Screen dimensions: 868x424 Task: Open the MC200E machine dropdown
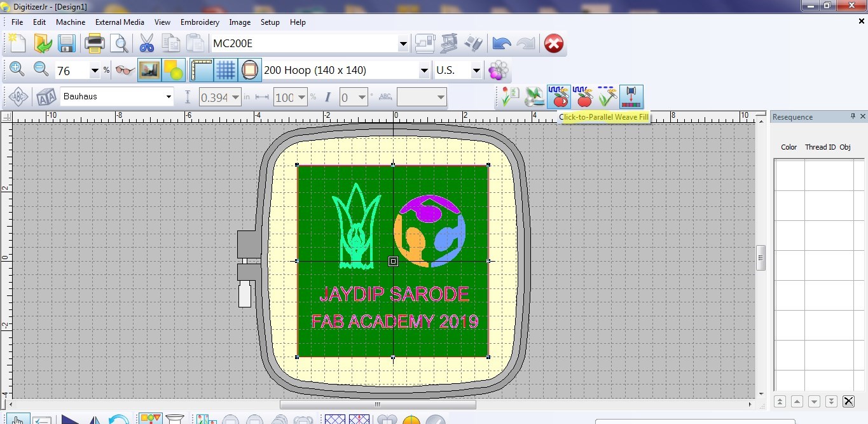[x=403, y=44]
